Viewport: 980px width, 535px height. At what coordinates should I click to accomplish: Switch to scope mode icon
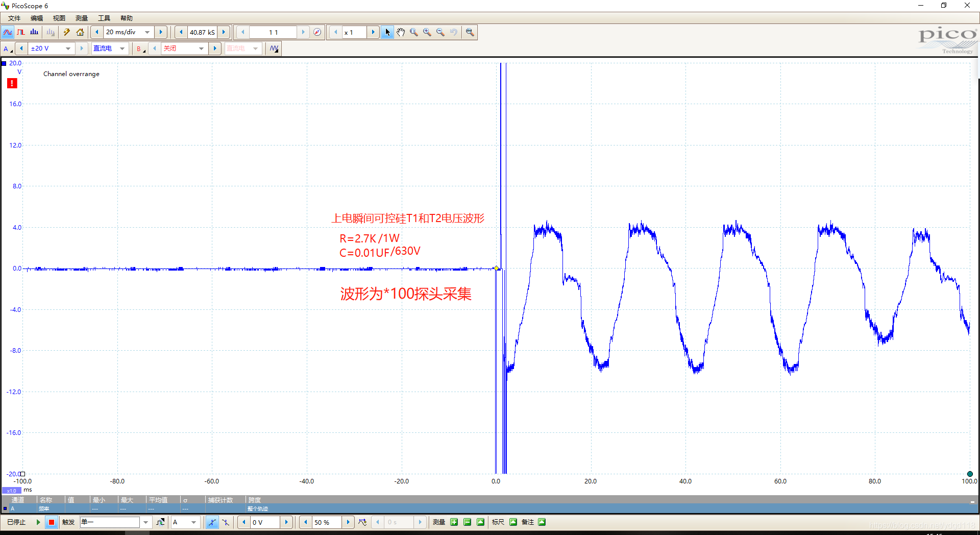pyautogui.click(x=8, y=32)
